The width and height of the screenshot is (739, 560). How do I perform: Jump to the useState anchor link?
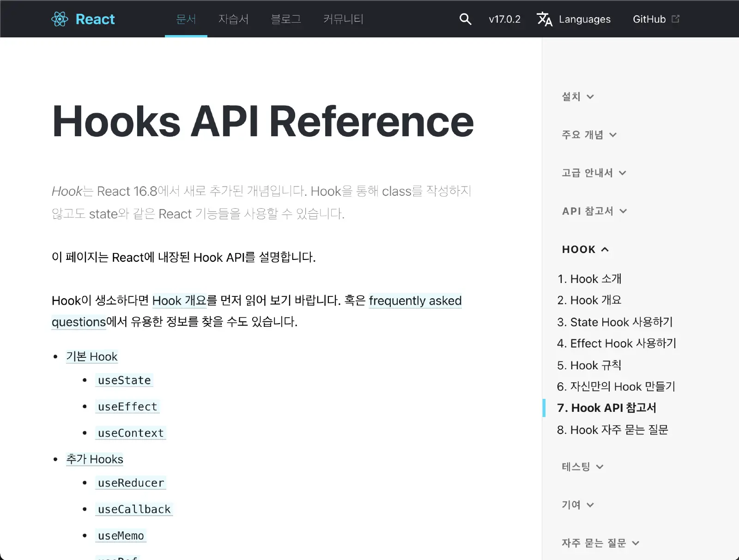[x=124, y=380]
